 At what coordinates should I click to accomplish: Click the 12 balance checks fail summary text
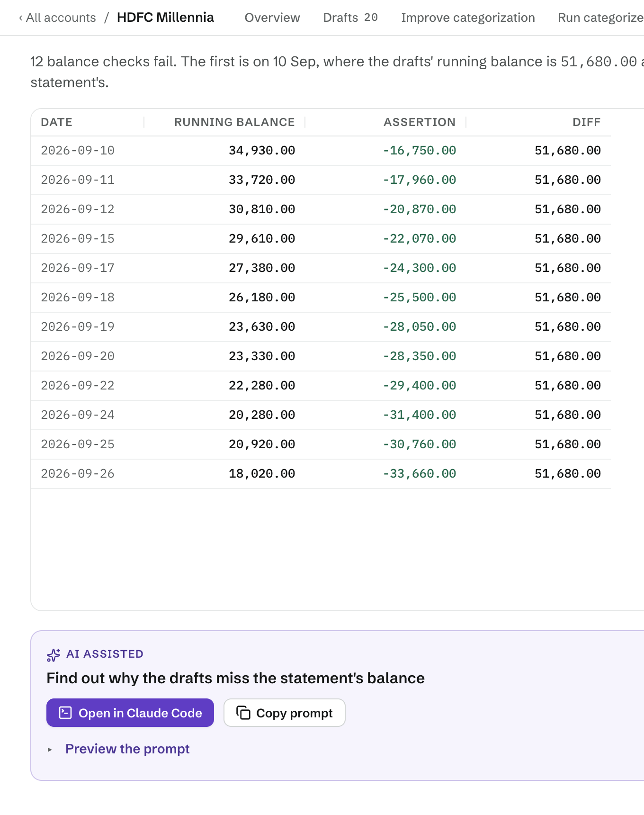(x=337, y=72)
